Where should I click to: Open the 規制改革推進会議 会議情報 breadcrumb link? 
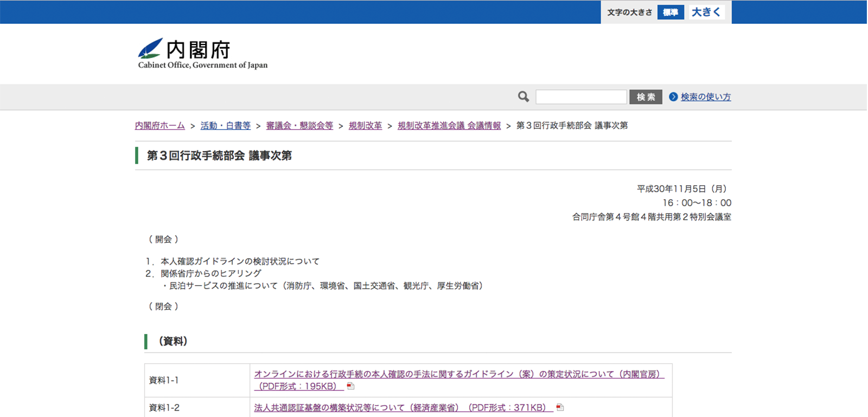coord(449,125)
